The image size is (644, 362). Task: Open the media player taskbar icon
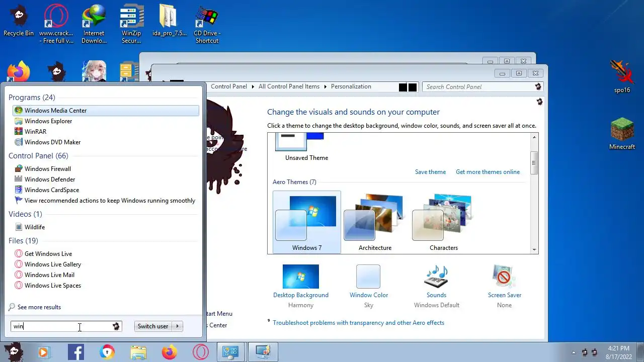43,352
